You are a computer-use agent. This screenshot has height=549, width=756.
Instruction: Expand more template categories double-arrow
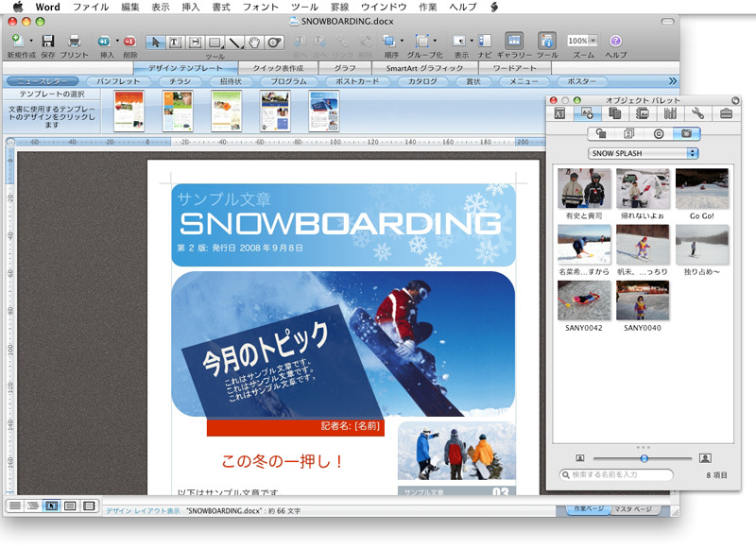(673, 81)
